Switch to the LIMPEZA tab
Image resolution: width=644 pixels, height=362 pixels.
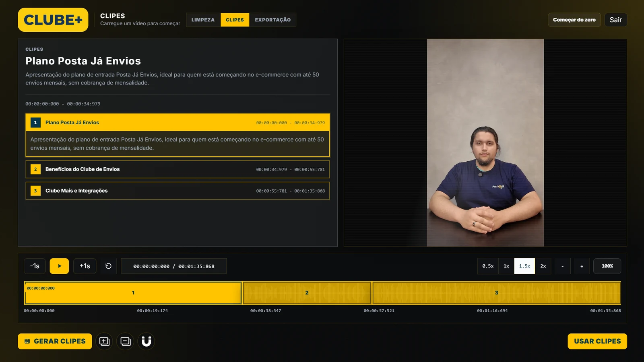click(x=203, y=20)
